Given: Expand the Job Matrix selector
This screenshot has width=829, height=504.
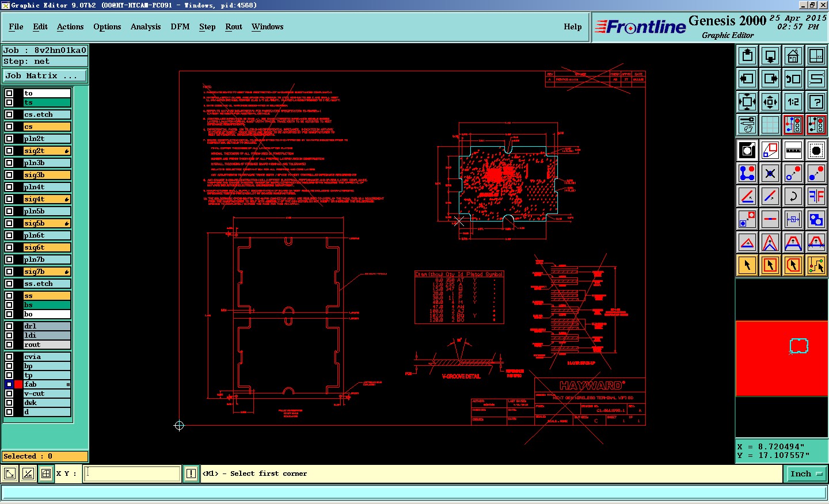Looking at the screenshot, I should click(x=45, y=76).
